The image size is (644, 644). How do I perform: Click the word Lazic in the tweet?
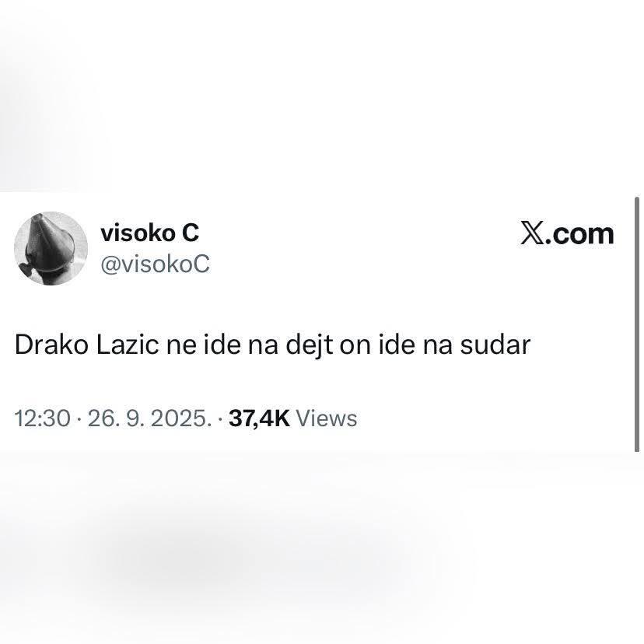pos(128,345)
